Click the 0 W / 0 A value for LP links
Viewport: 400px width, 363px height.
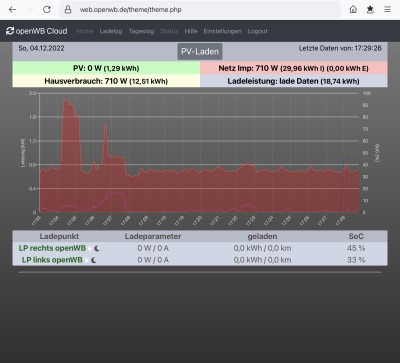[153, 260]
